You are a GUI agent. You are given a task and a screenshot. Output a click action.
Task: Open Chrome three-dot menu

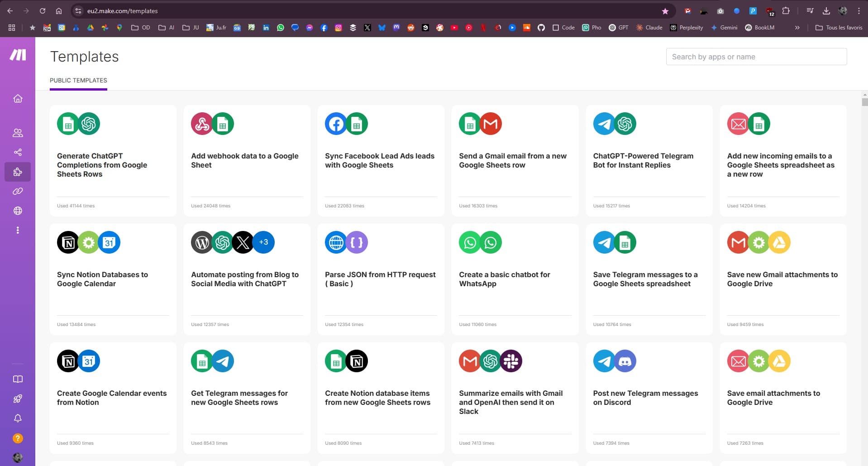click(x=858, y=11)
